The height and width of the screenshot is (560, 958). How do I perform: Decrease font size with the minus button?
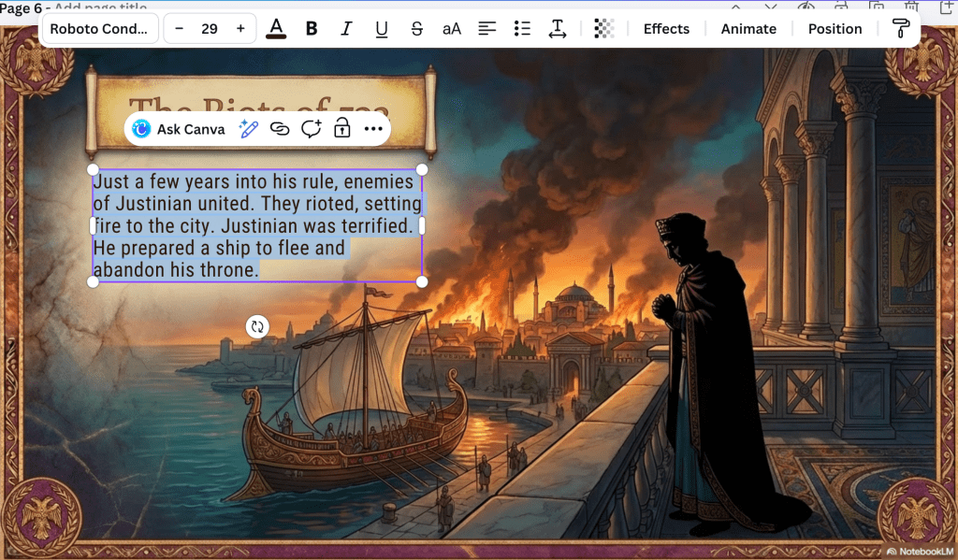tap(180, 29)
